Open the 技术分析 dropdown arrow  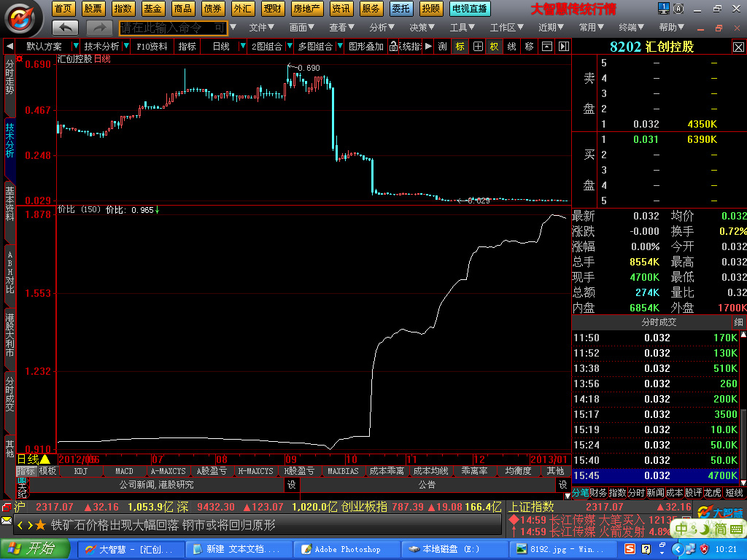pyautogui.click(x=126, y=46)
